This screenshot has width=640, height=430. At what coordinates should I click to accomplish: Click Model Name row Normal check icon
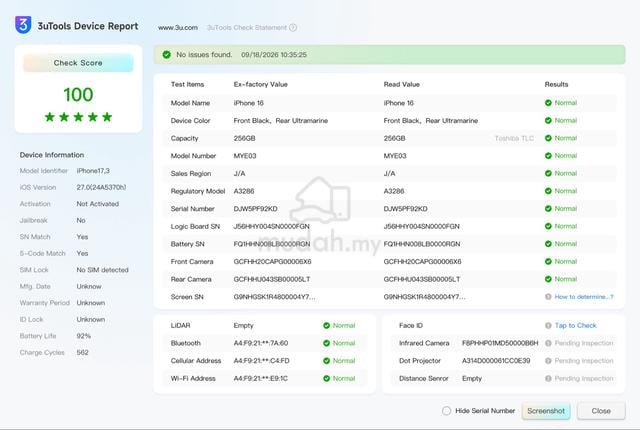(548, 103)
